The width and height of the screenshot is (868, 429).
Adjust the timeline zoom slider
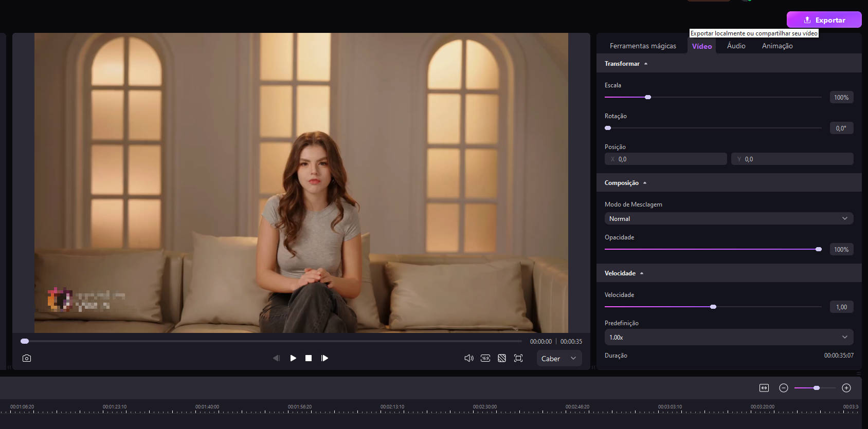pos(817,388)
